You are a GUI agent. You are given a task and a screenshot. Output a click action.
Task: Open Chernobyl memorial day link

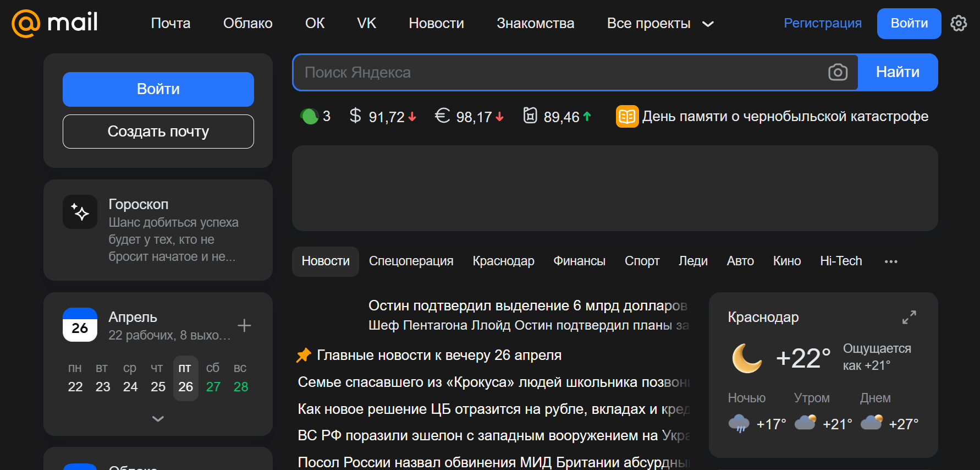click(x=785, y=116)
